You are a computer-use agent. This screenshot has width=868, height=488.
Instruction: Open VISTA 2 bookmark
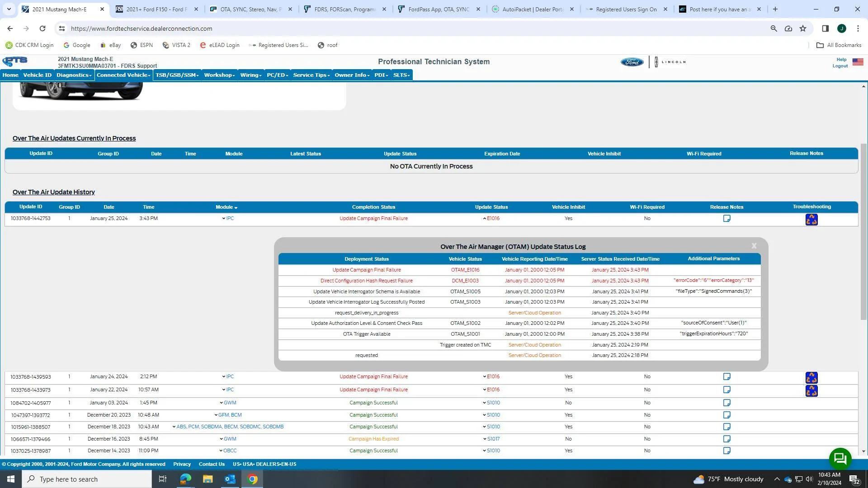point(176,45)
